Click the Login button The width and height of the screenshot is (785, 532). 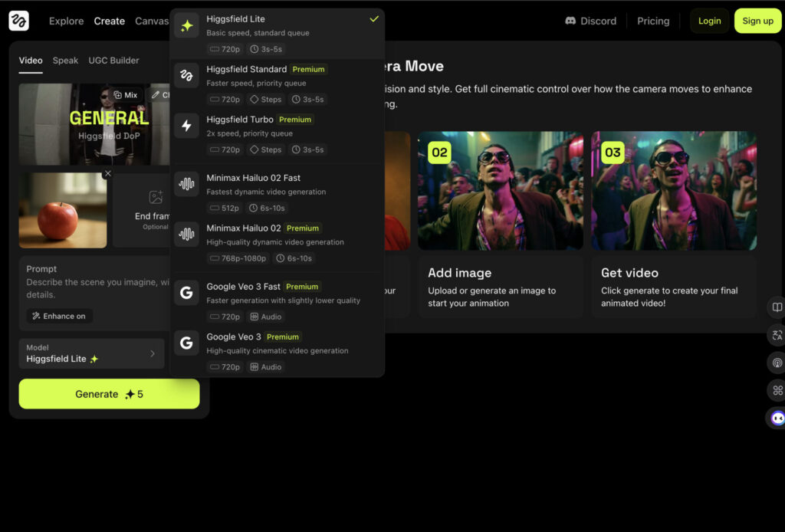point(709,21)
